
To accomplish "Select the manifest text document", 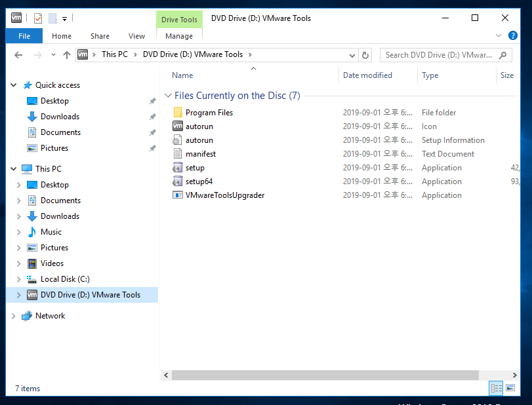I will tap(201, 154).
